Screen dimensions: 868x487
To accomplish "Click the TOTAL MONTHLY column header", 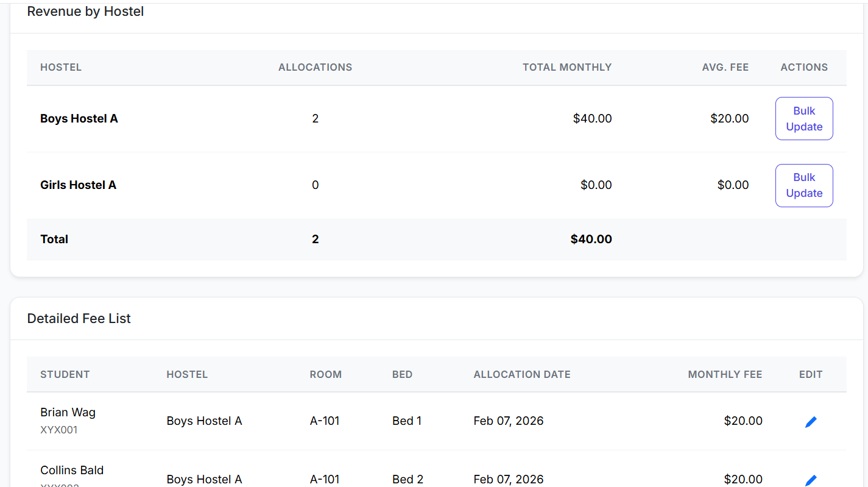I will (x=566, y=68).
